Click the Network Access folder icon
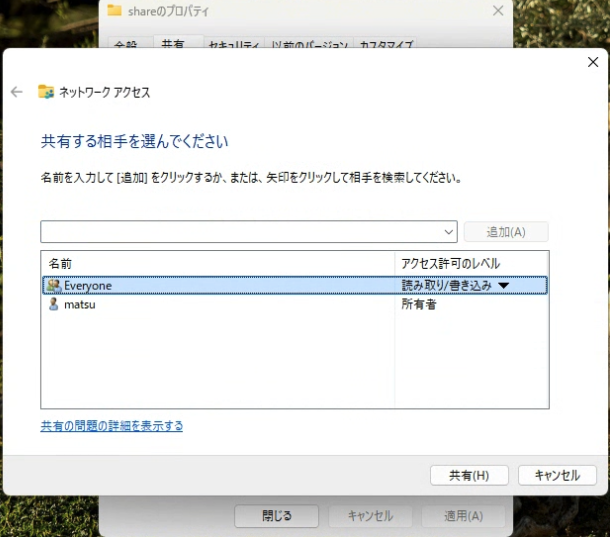Screen dimensions: 610x537 pyautogui.click(x=45, y=92)
